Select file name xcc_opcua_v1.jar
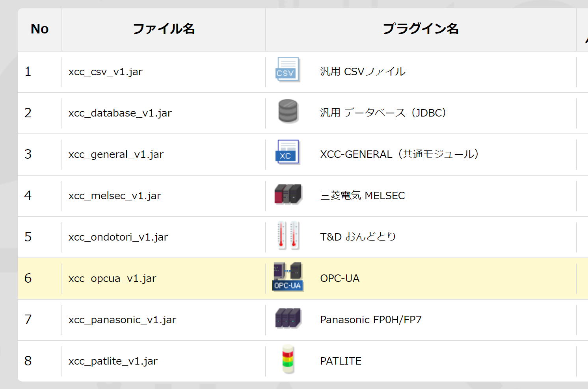Screen dimensions: 588x389 click(112, 279)
